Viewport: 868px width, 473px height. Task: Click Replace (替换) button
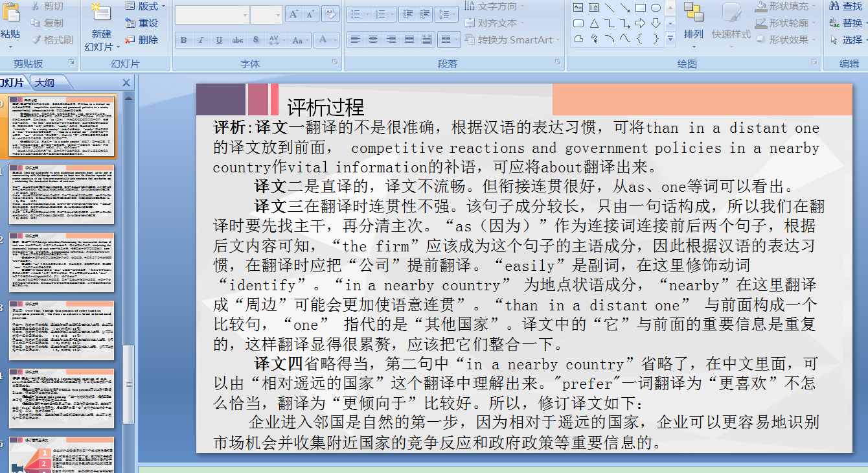(x=847, y=23)
